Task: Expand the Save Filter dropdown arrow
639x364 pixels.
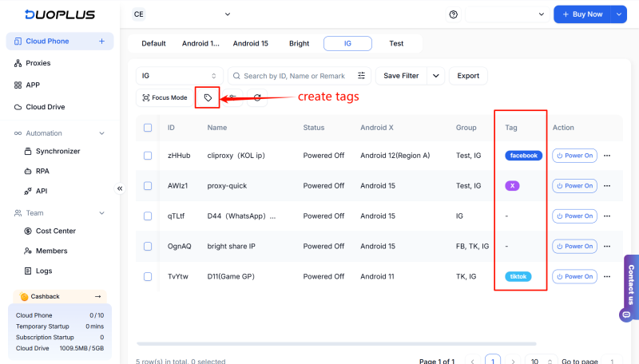Action: pyautogui.click(x=435, y=76)
